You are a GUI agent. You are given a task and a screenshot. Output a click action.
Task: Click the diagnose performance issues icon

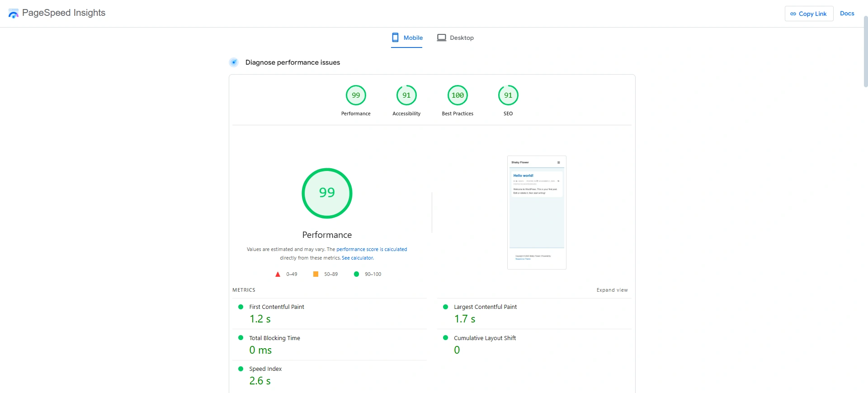click(234, 62)
